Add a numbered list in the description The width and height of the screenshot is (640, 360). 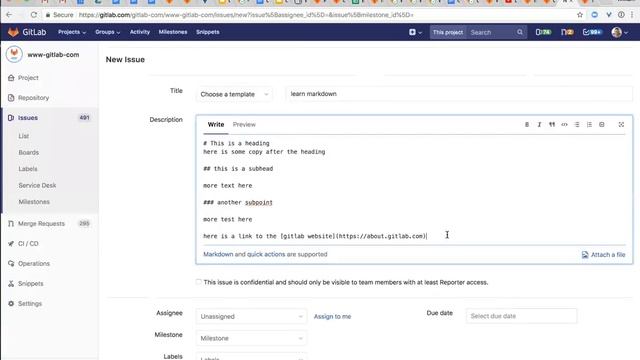coord(589,124)
